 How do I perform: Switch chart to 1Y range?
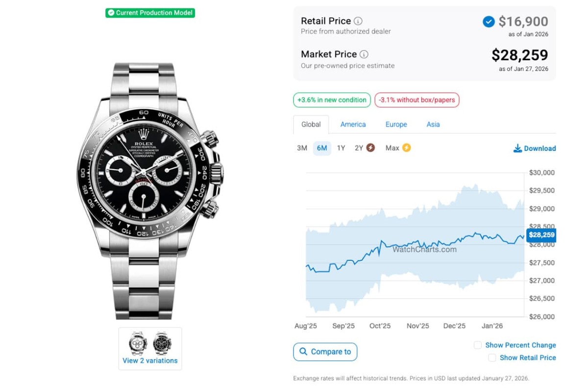(x=341, y=148)
